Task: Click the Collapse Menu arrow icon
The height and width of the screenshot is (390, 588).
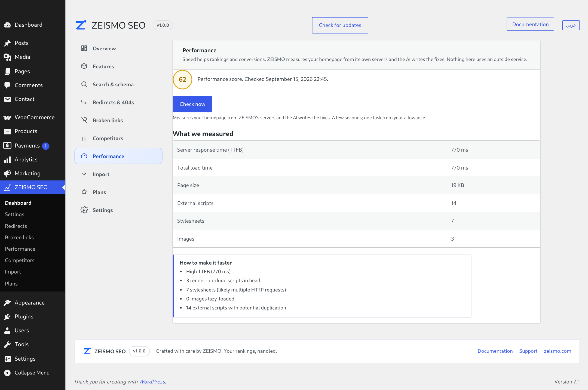Action: 7,373
